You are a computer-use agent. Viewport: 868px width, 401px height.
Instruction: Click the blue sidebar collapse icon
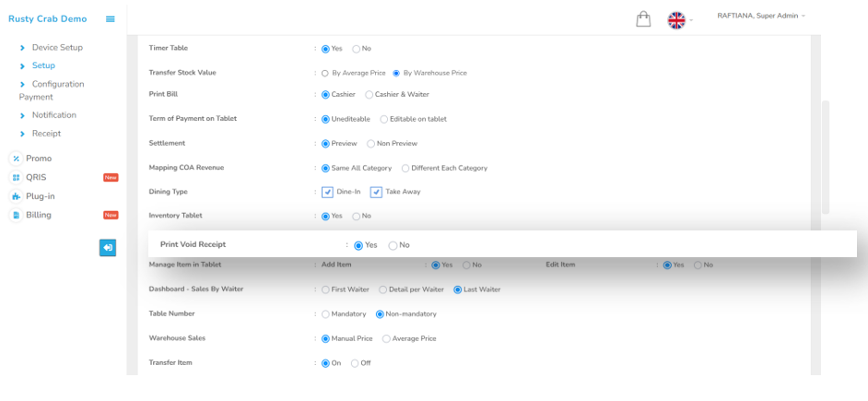click(x=108, y=247)
